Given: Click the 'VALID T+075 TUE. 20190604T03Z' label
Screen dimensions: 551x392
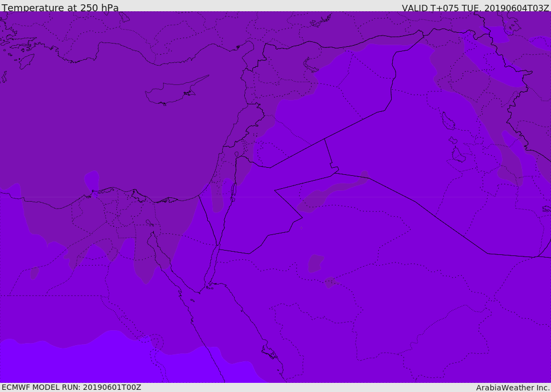Looking at the screenshot, I should coord(475,8).
